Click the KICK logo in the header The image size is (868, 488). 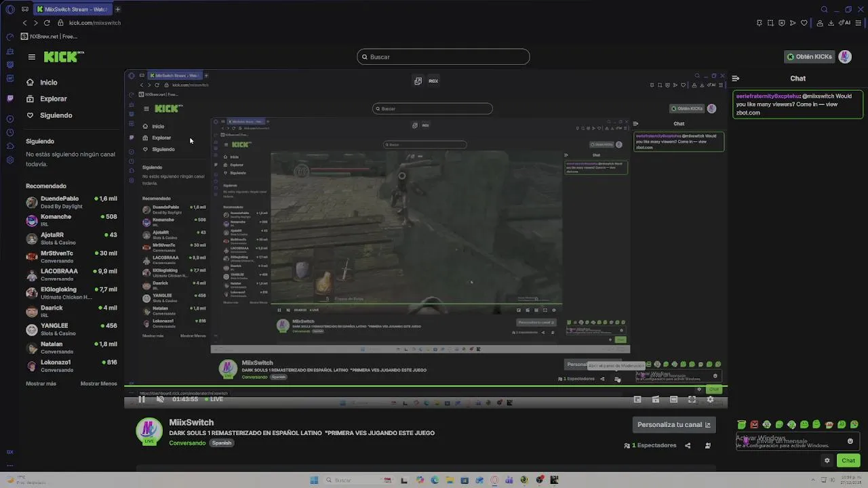point(64,57)
